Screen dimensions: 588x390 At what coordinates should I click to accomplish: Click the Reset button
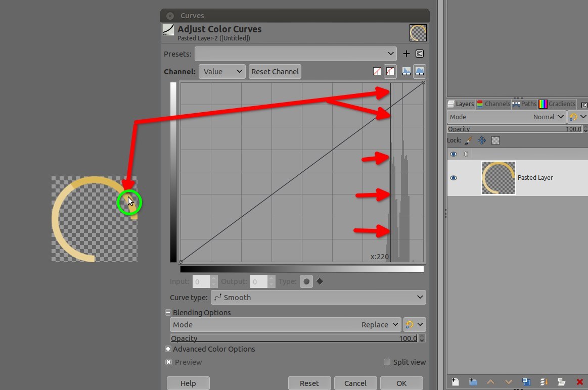(x=309, y=383)
